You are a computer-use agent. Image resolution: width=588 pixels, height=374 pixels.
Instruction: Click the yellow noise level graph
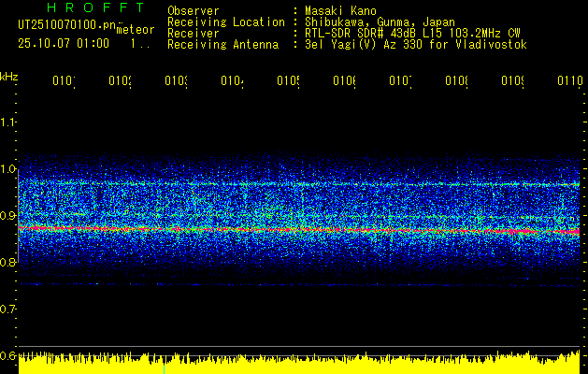(299, 363)
